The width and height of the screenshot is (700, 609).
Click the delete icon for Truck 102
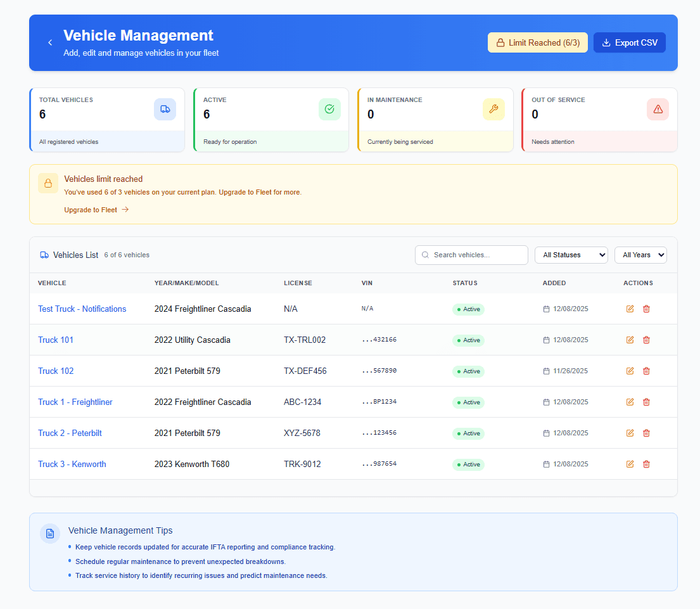click(x=646, y=371)
